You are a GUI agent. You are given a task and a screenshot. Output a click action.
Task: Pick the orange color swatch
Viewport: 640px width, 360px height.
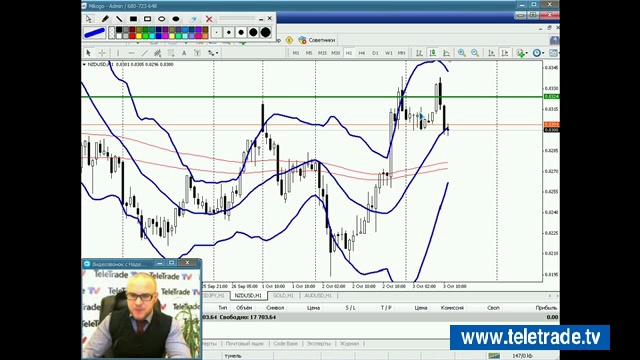[x=205, y=36]
